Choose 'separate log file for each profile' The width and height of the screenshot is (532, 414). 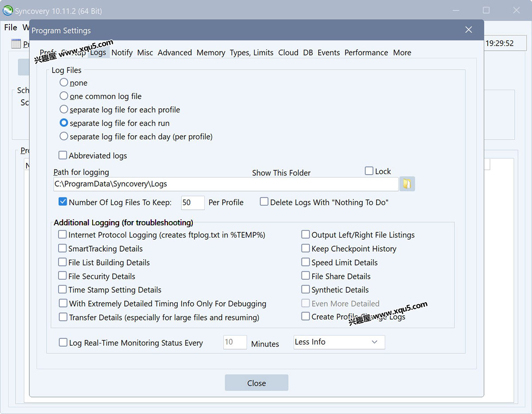(x=64, y=109)
